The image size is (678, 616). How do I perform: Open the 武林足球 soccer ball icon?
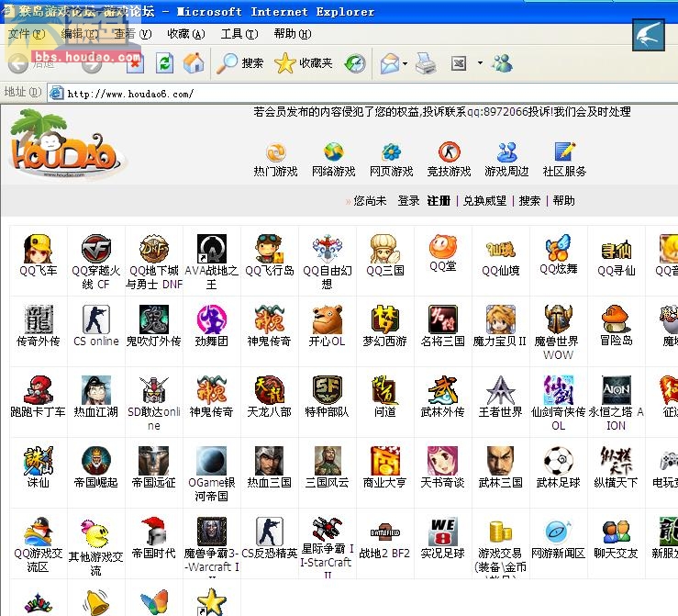[x=558, y=461]
